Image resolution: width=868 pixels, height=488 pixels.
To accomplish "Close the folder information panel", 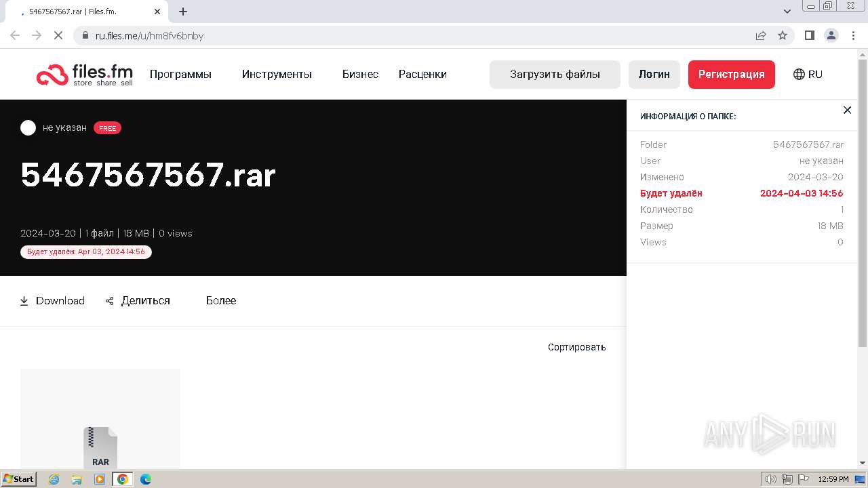I will [847, 110].
